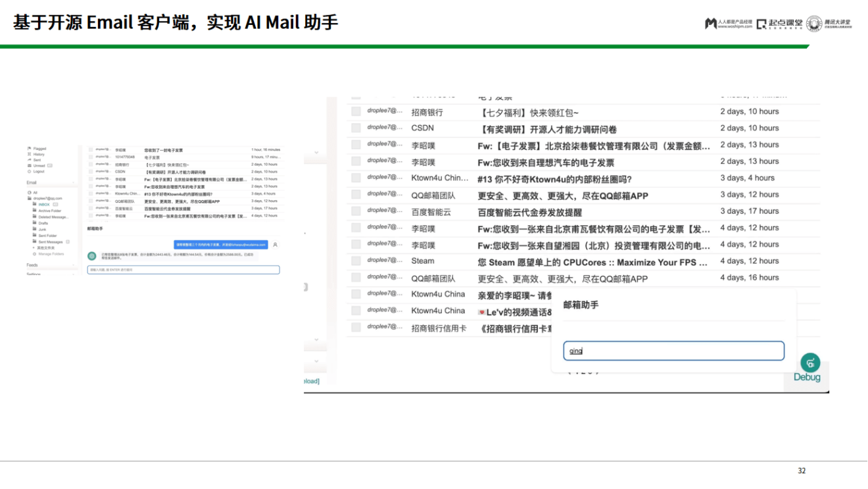This screenshot has height=489, width=868.
Task: Click the Logout icon in the sidebar
Action: coord(29,171)
